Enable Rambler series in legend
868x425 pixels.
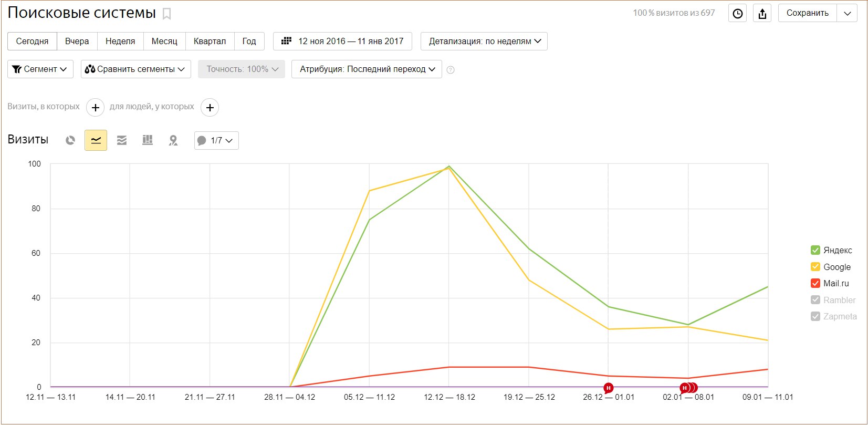[x=815, y=300]
